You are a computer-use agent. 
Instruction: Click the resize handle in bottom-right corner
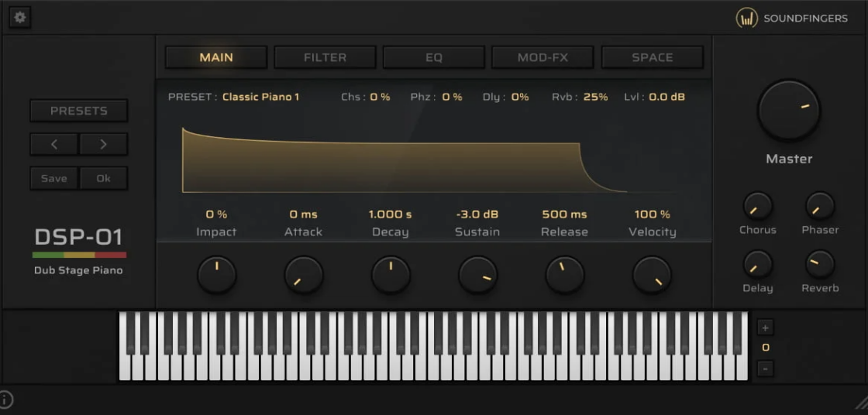click(x=860, y=401)
